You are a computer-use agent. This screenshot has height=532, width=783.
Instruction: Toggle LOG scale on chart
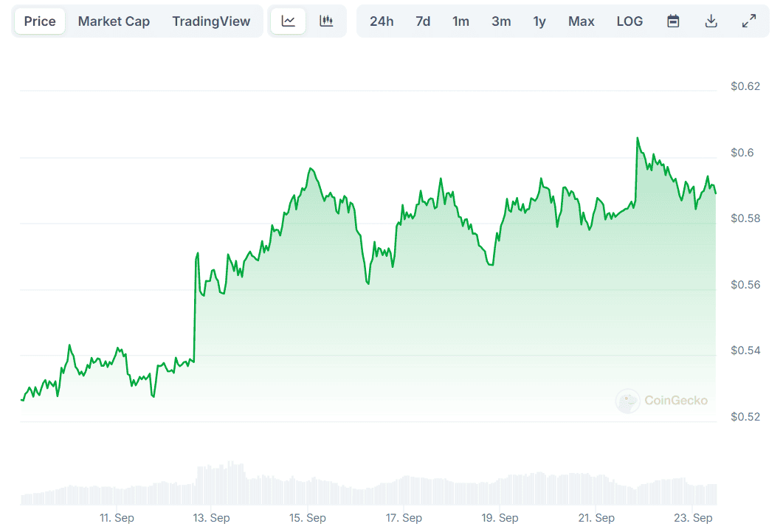coord(629,21)
